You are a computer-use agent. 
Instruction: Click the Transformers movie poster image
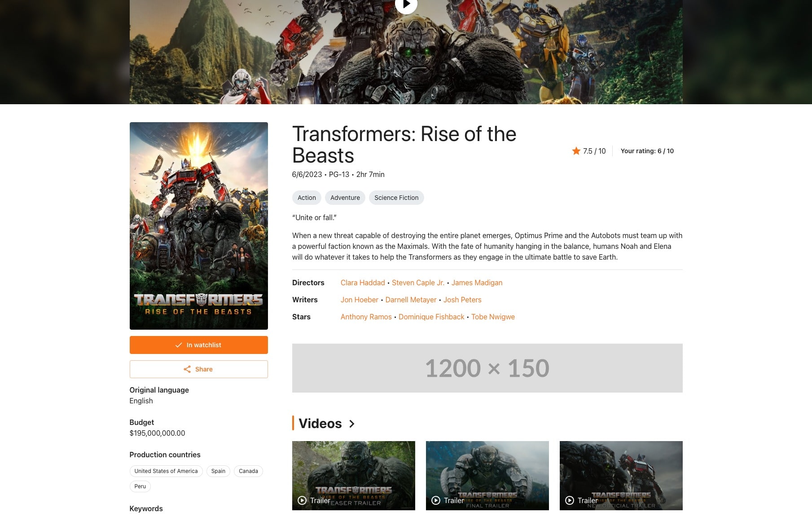pyautogui.click(x=199, y=226)
